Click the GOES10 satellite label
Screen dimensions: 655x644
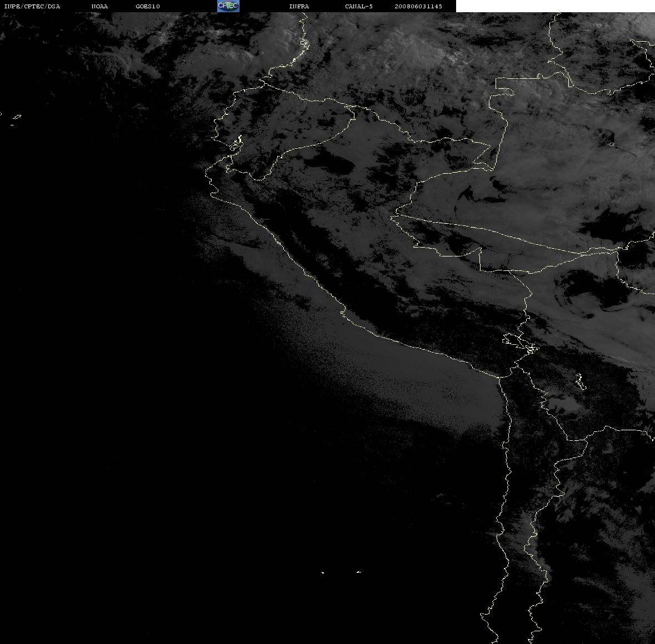tap(148, 6)
